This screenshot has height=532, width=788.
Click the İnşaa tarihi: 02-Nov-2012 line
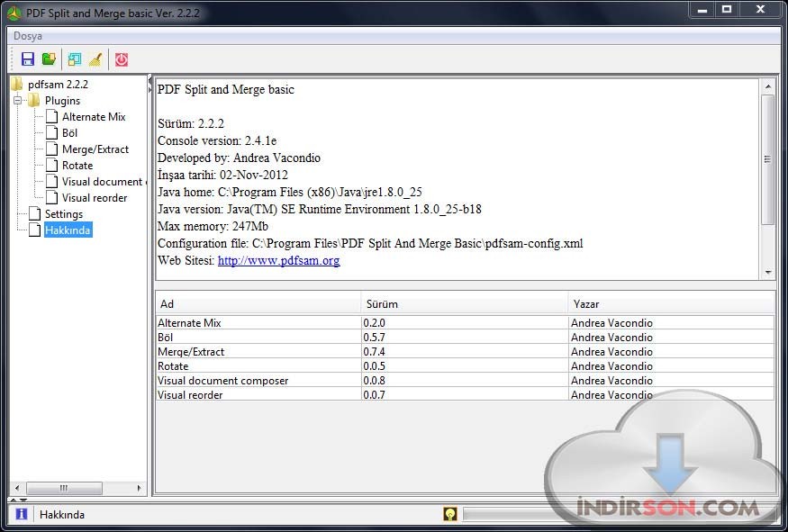222,175
